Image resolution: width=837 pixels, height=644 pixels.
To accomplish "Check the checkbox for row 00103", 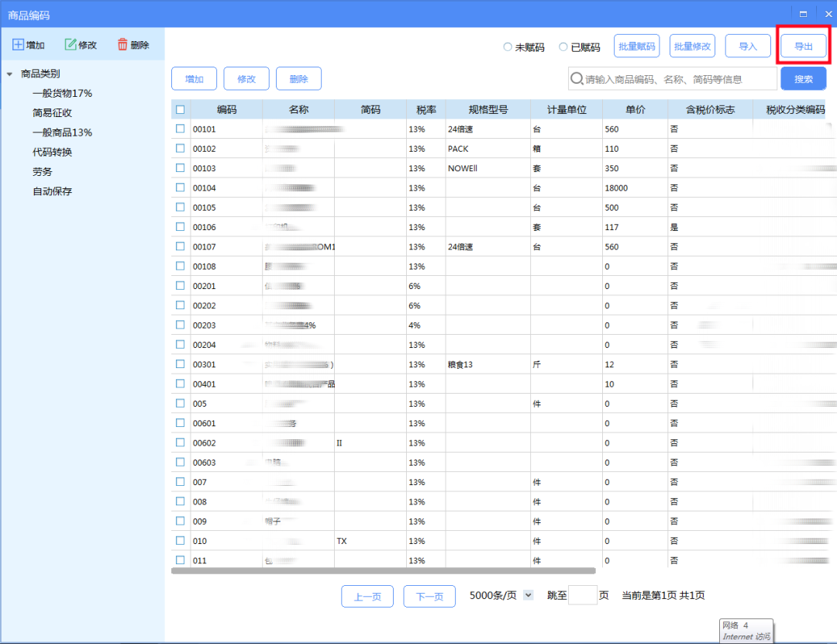I will [181, 167].
